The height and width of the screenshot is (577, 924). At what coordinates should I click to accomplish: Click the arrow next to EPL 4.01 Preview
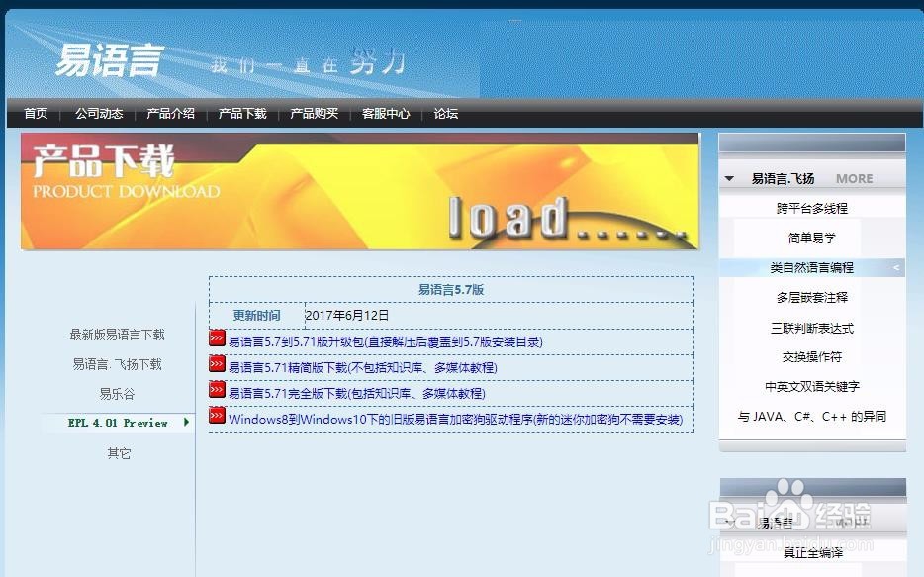186,422
